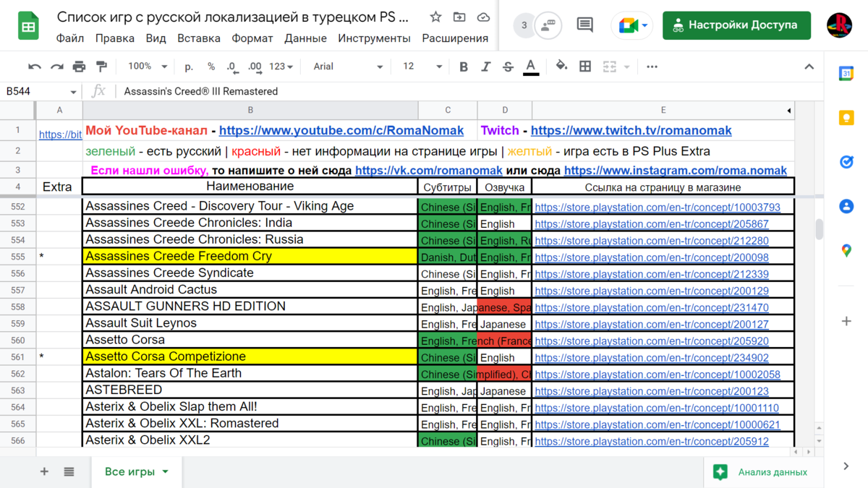Image resolution: width=868 pixels, height=488 pixels.
Task: Open more toolbar options
Action: click(652, 67)
